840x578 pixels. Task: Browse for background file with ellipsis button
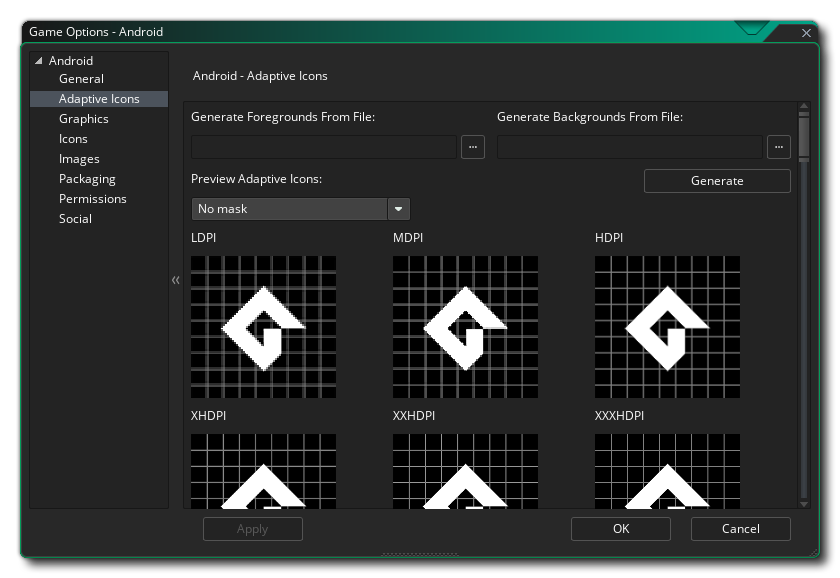click(x=779, y=147)
